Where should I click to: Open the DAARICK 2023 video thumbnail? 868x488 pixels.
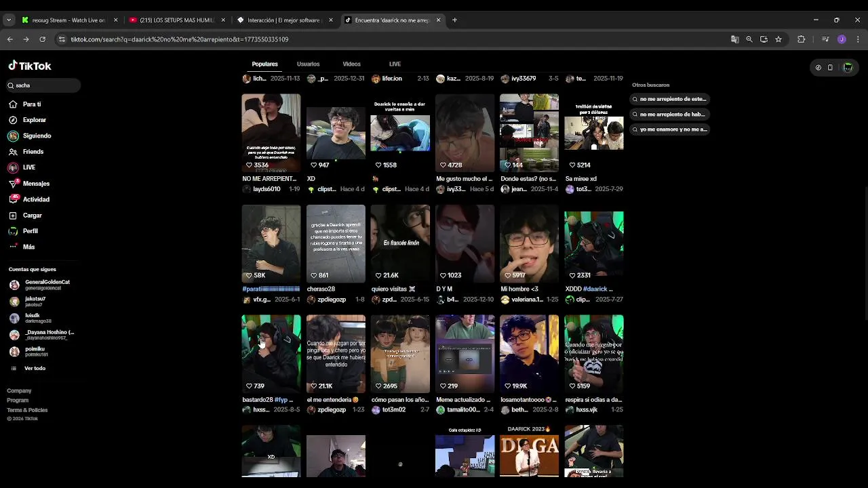click(x=530, y=451)
